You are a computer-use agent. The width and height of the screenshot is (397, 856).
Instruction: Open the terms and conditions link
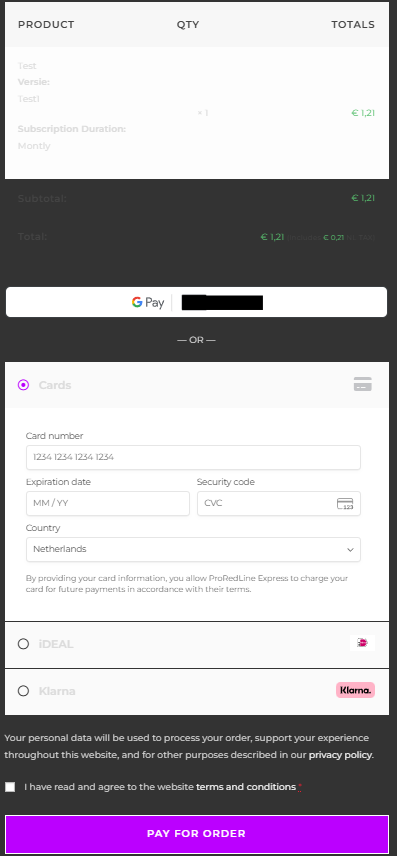point(246,787)
